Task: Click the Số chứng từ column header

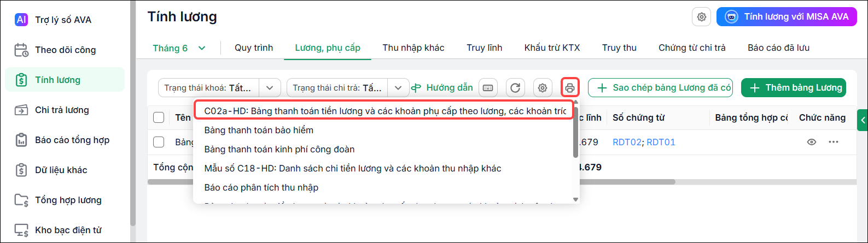Action: coord(638,117)
